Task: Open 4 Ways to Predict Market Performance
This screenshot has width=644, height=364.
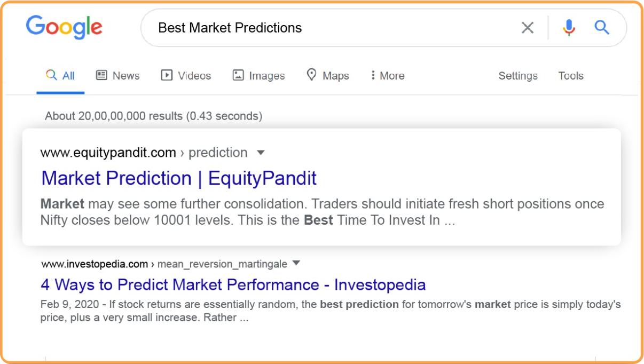Action: click(233, 284)
